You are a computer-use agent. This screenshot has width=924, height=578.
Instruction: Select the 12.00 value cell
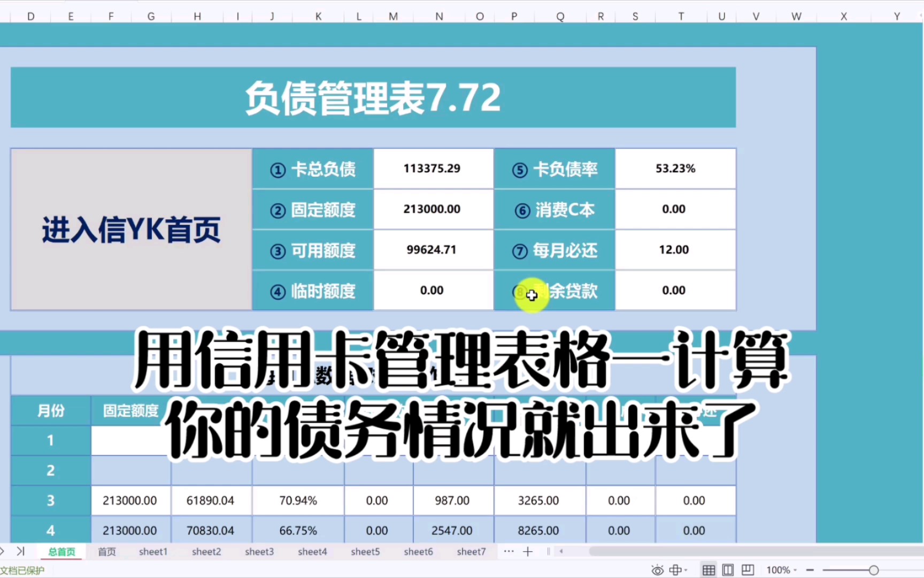[675, 250]
